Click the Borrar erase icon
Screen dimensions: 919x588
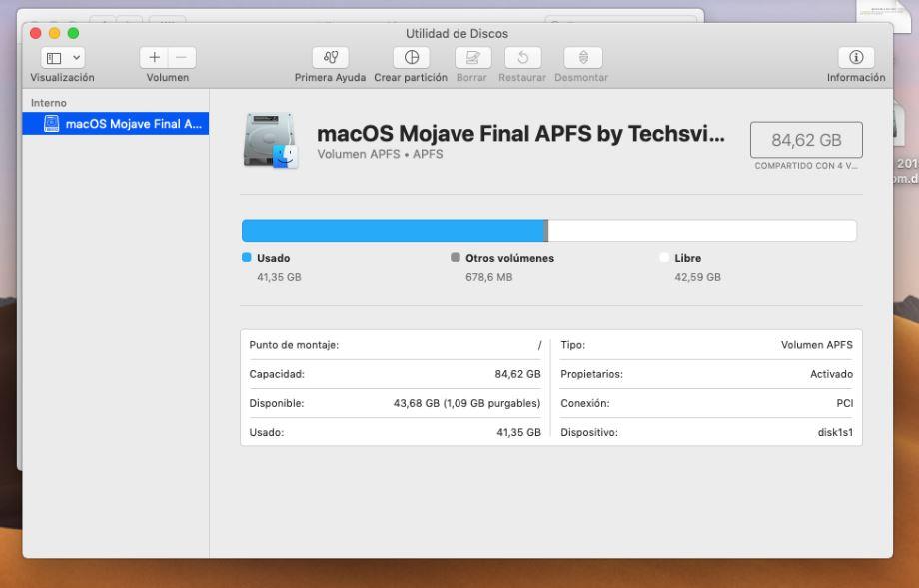coord(472,57)
